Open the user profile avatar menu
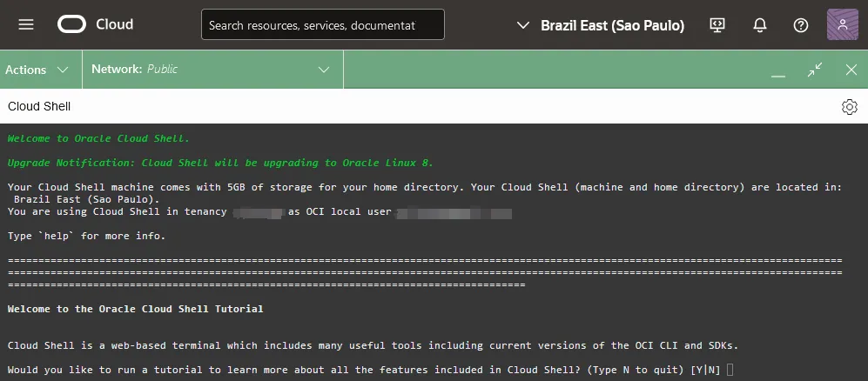The image size is (868, 381). pyautogui.click(x=843, y=24)
